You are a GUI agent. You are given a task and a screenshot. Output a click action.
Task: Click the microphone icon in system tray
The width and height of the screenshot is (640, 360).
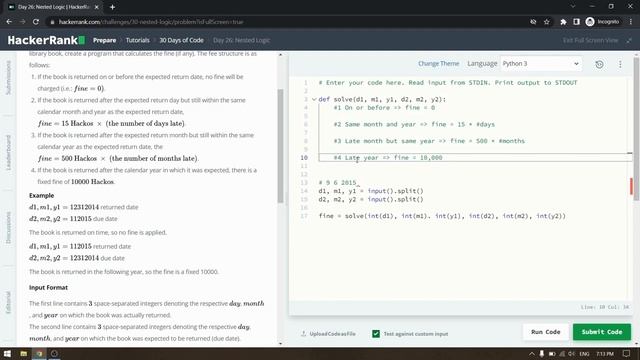pyautogui.click(x=542, y=353)
